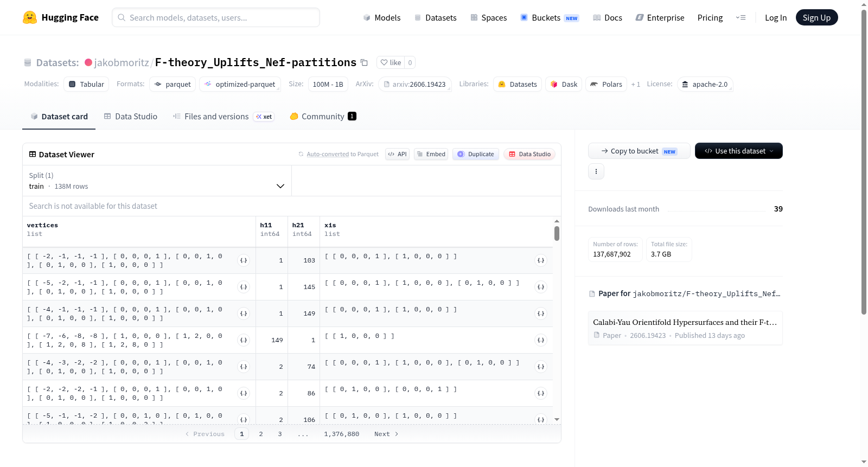Screen dimensions: 868x467
Task: Click the Duplicate button
Action: point(476,154)
